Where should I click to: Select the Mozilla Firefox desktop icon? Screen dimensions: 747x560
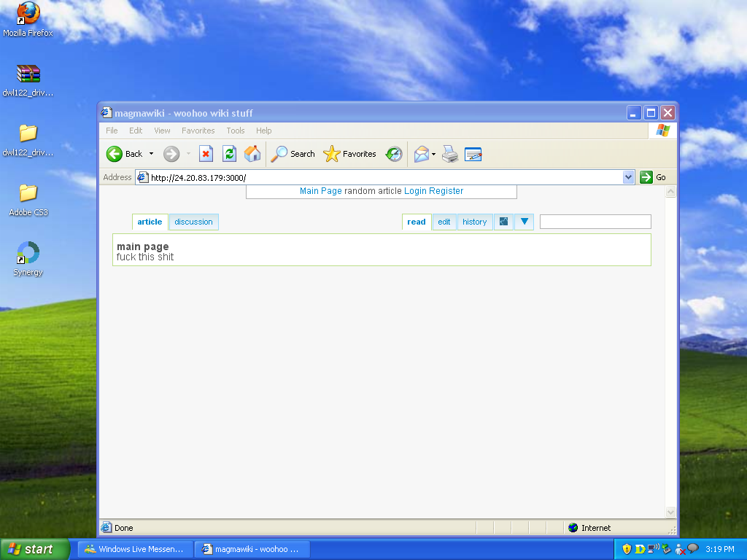pyautogui.click(x=28, y=20)
